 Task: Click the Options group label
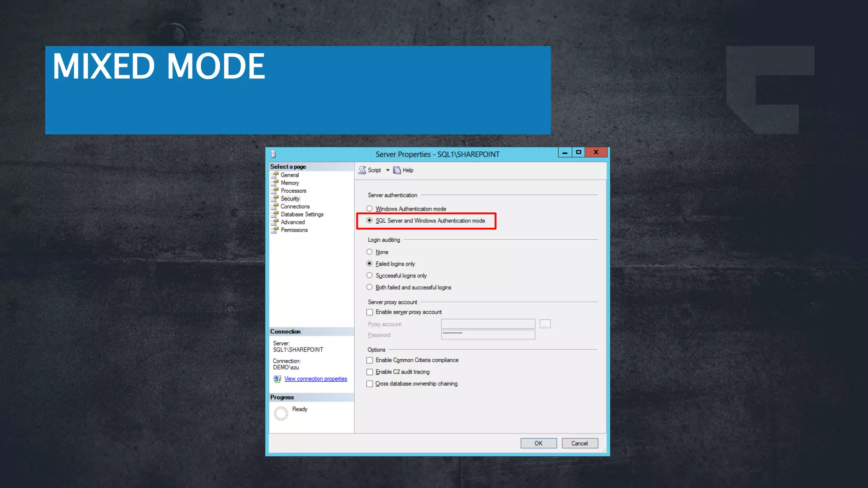coord(376,349)
